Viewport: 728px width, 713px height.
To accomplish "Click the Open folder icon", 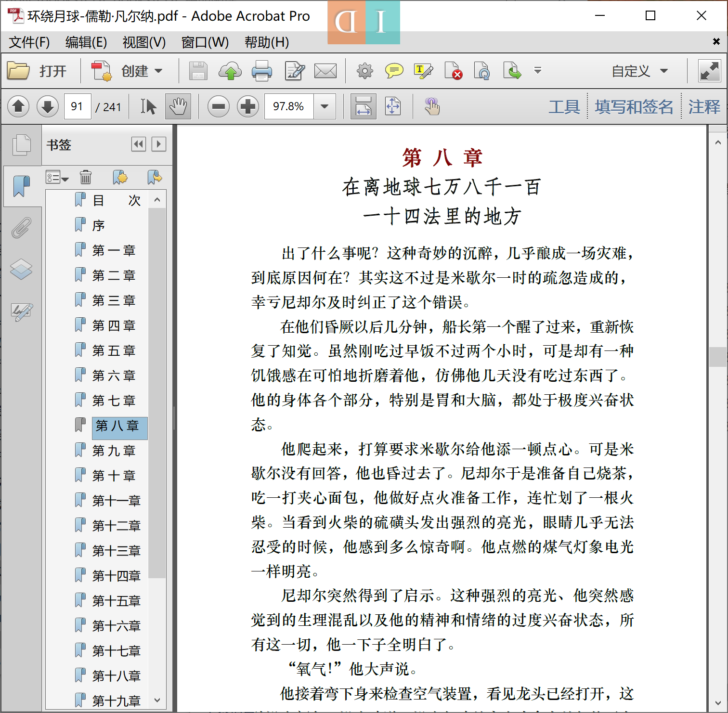I will (19, 71).
